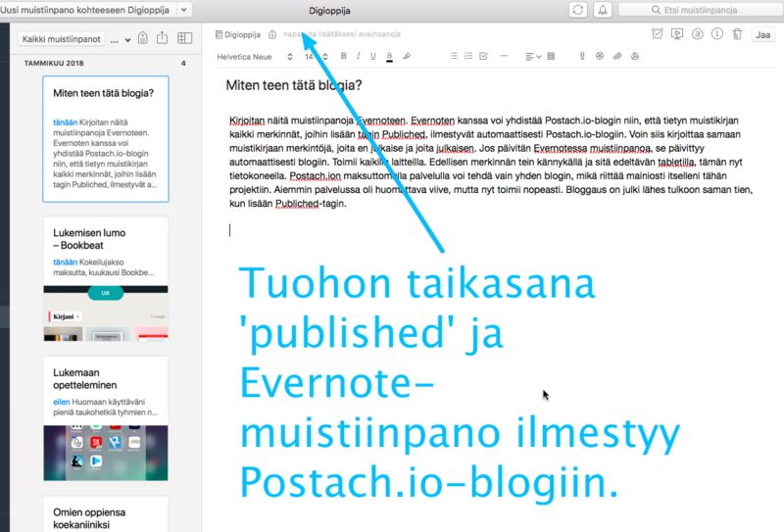Start presentation mode icon
This screenshot has width=784, height=532.
point(677,34)
